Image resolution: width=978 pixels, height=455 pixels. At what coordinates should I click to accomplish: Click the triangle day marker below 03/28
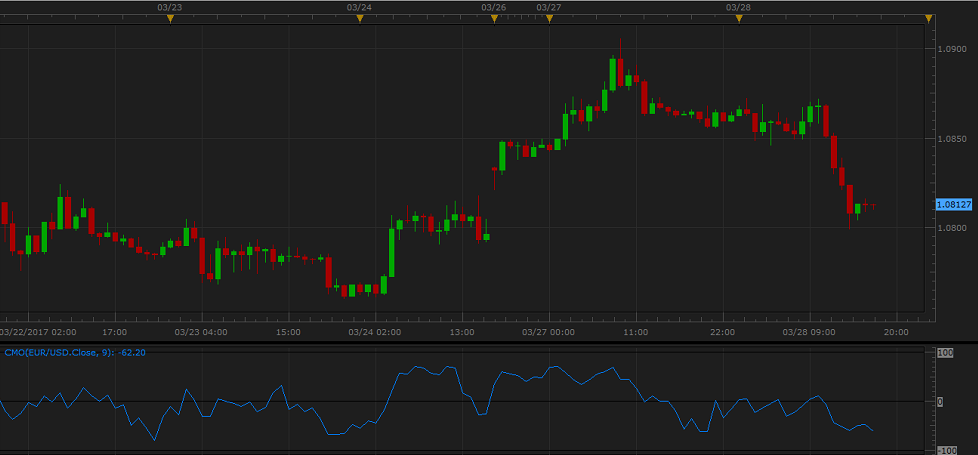pos(738,19)
